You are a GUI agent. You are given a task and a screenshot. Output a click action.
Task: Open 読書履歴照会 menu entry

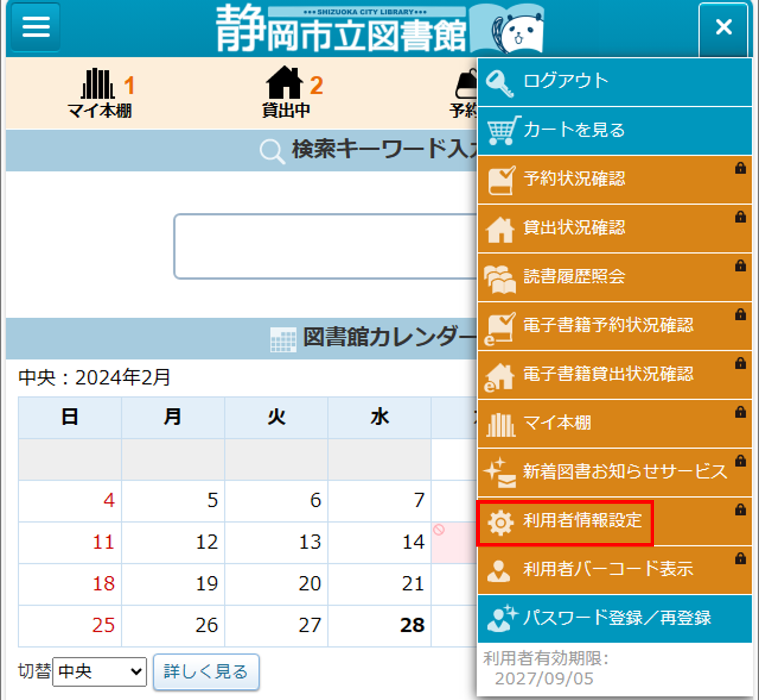coord(574,276)
